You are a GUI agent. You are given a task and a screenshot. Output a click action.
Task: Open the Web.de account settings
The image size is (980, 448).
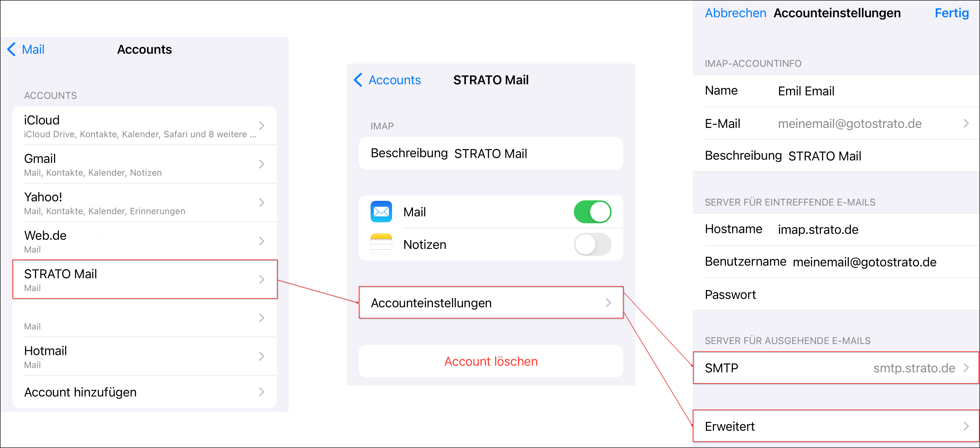click(x=145, y=241)
